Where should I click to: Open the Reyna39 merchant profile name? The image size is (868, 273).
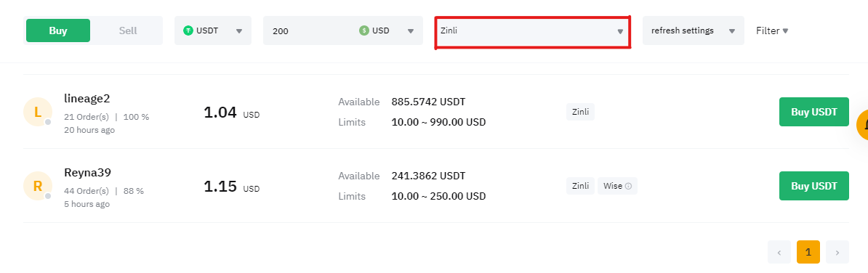pyautogui.click(x=87, y=172)
